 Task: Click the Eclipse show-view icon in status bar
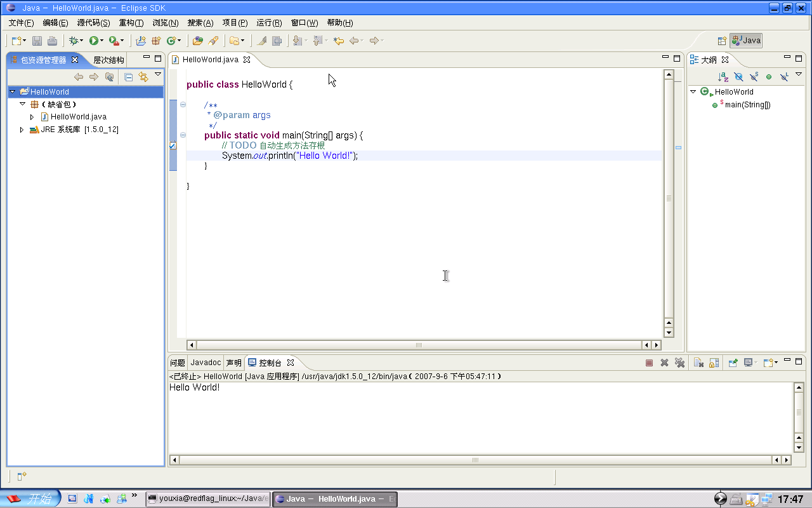pos(21,476)
